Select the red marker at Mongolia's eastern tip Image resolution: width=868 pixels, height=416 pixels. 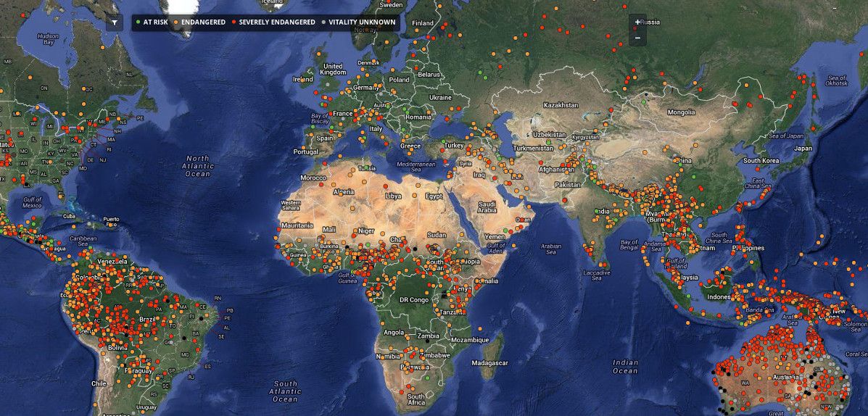coord(735,104)
